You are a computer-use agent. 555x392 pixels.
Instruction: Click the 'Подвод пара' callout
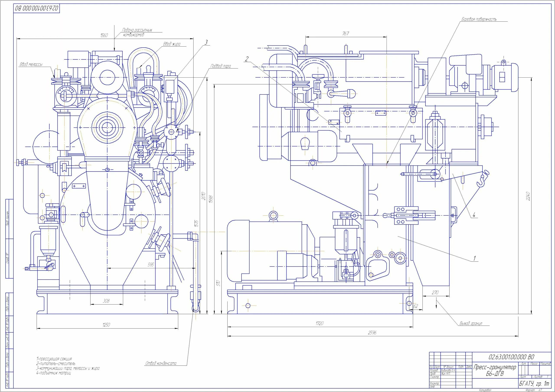tap(220, 66)
